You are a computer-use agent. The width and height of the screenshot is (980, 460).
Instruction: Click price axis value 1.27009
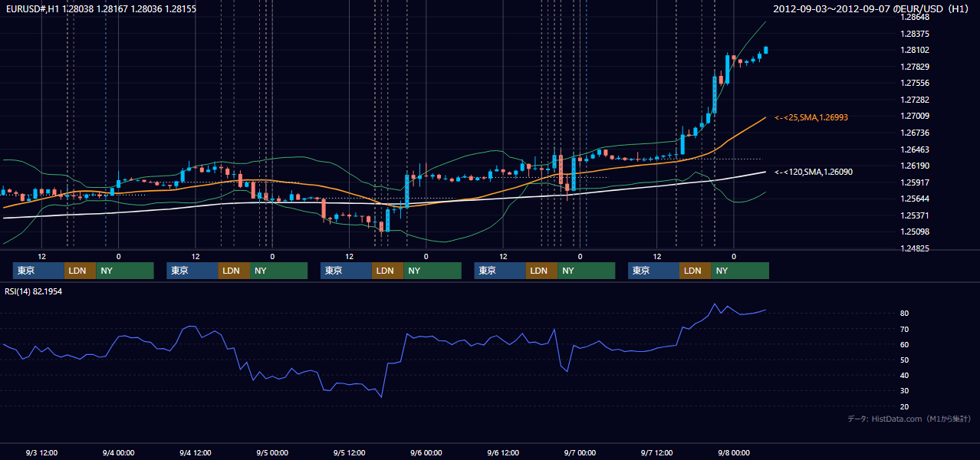[x=914, y=116]
